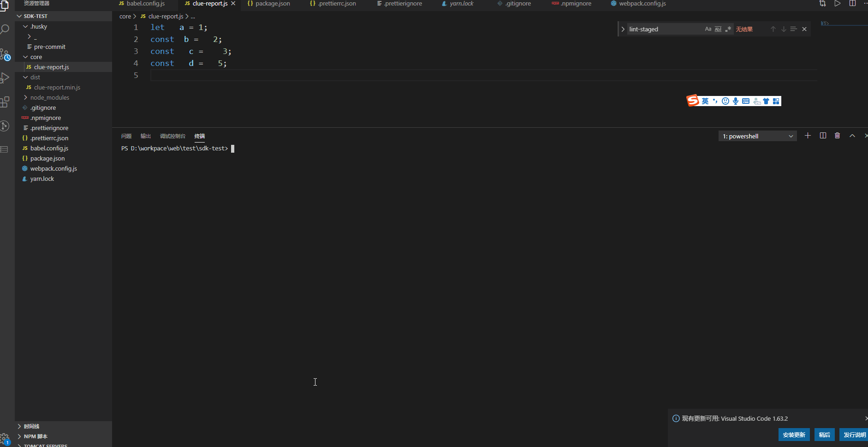Open the Debug Console panel tab
Viewport: 868px width, 447px height.
pyautogui.click(x=172, y=136)
